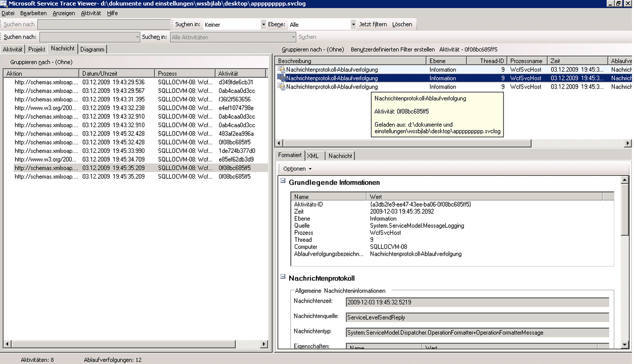Viewport: 634px width, 364px height.
Task: Sort by the Beschreibung column header
Action: pyautogui.click(x=351, y=61)
